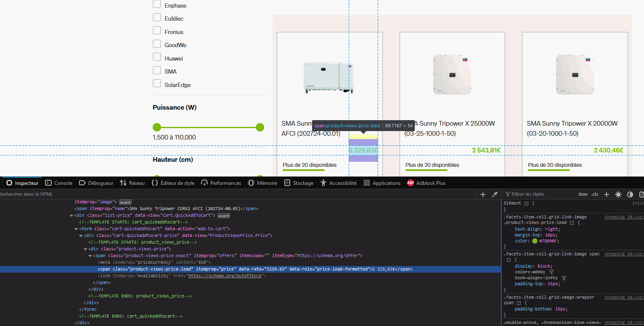Enable the SolarEdge brand filter
Image resolution: width=644 pixels, height=326 pixels.
point(157,83)
